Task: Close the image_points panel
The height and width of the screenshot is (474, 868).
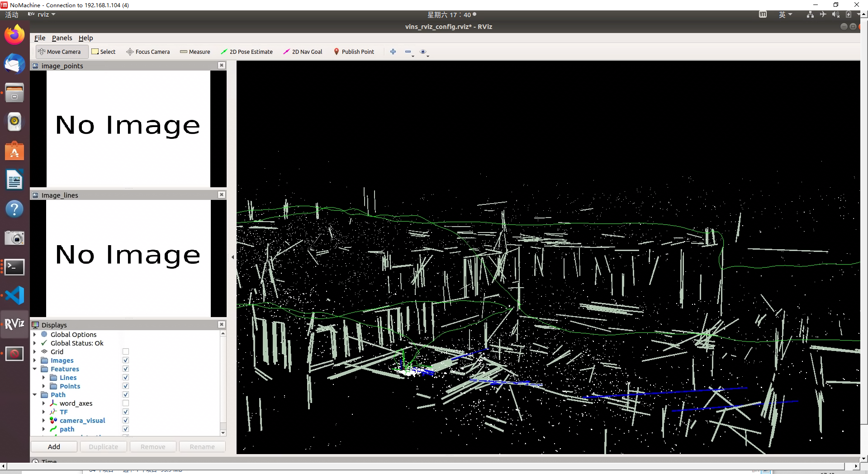Action: (222, 66)
